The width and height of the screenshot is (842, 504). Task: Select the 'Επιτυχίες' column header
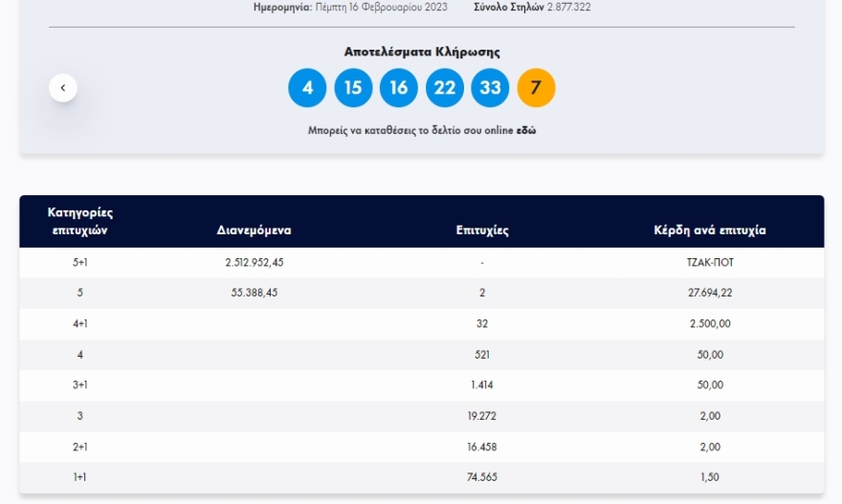tap(482, 230)
